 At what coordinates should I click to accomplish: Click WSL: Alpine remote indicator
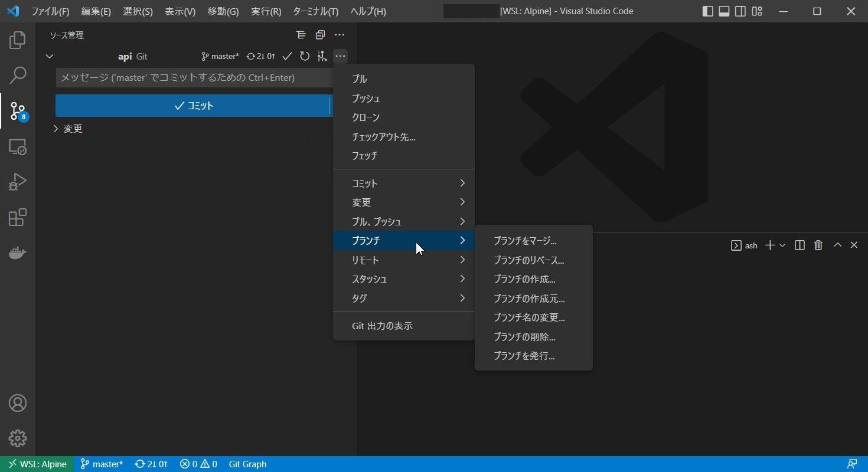[37, 464]
